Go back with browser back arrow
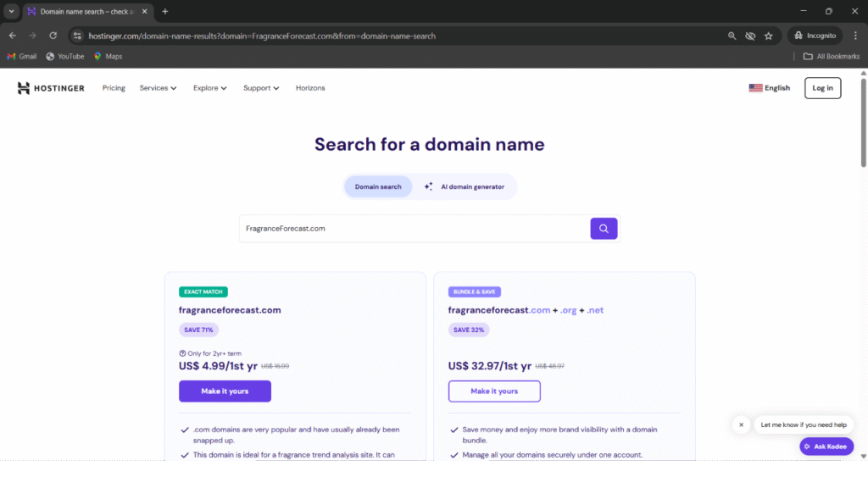The image size is (868, 488). [x=12, y=36]
